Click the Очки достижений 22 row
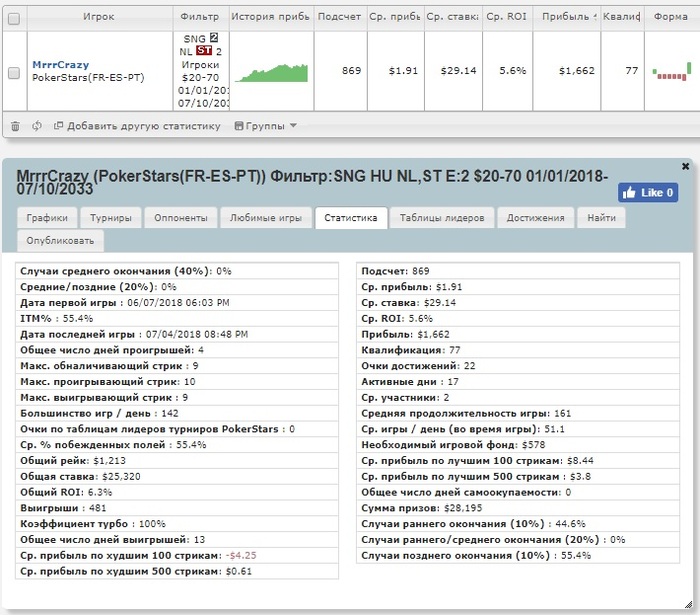 [x=518, y=366]
